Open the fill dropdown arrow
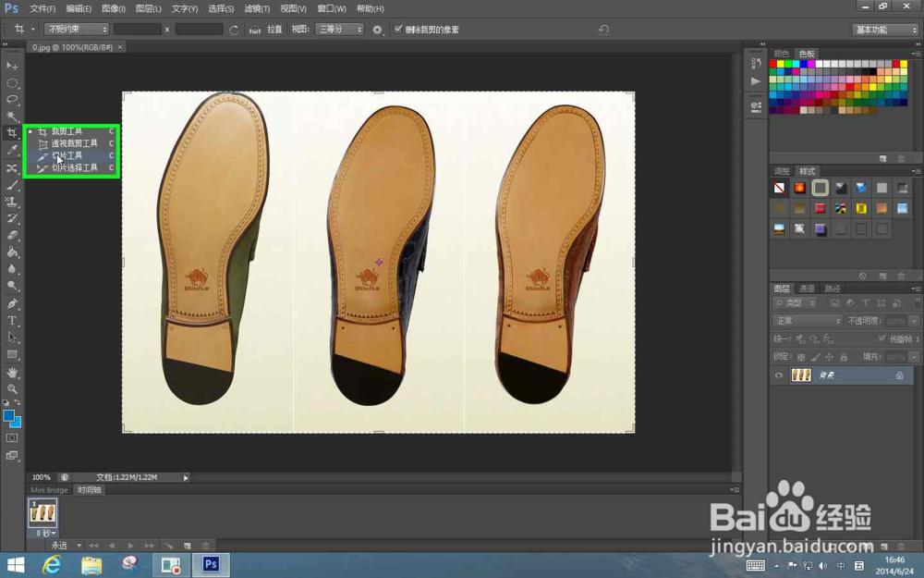The image size is (924, 578). pyautogui.click(x=914, y=357)
